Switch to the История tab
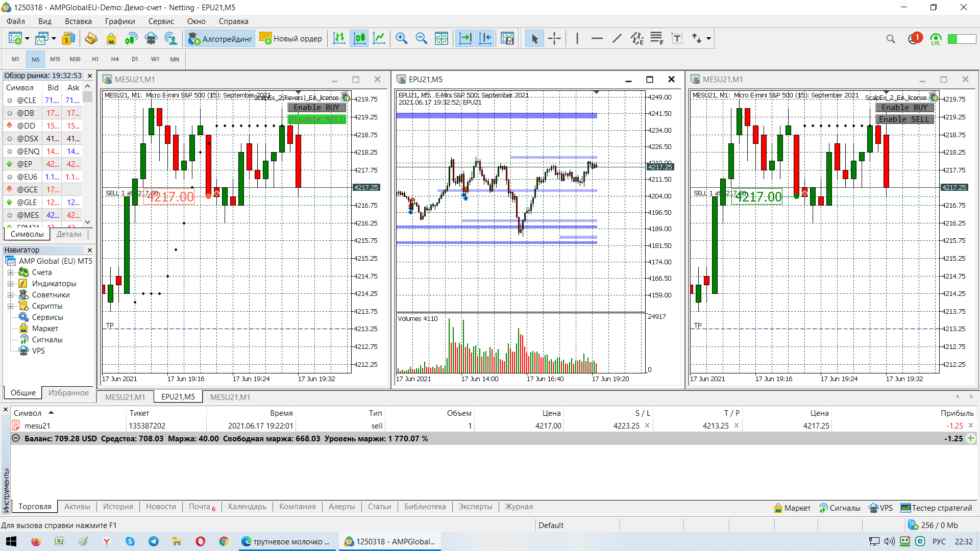980x551 pixels. [118, 507]
